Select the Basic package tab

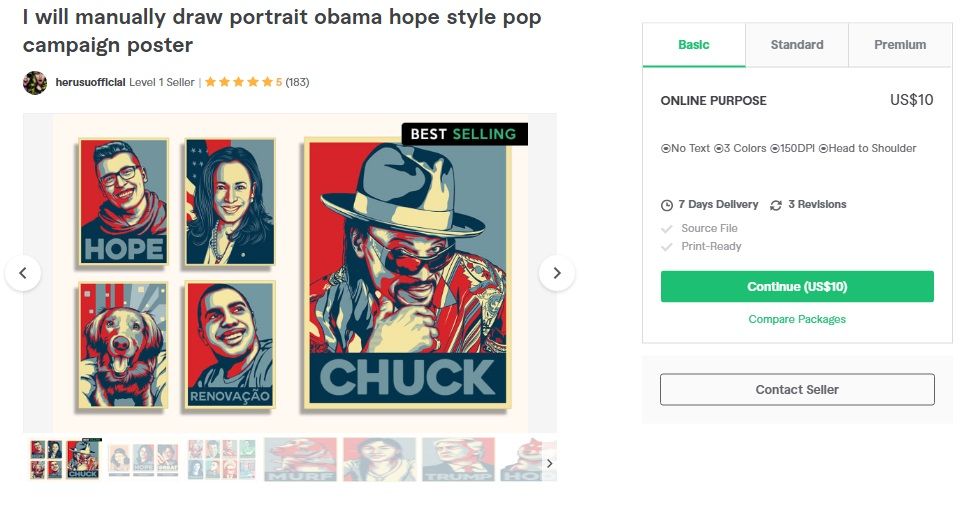click(x=694, y=45)
